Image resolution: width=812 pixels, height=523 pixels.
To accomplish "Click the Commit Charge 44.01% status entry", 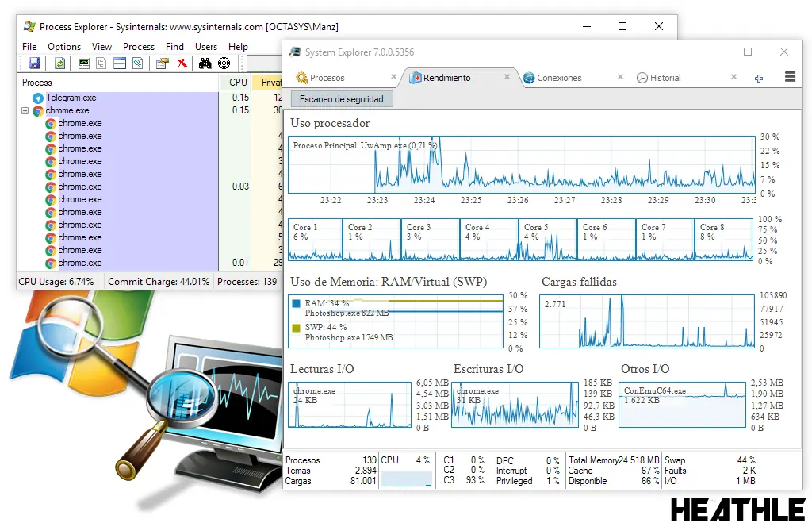I will pos(159,282).
